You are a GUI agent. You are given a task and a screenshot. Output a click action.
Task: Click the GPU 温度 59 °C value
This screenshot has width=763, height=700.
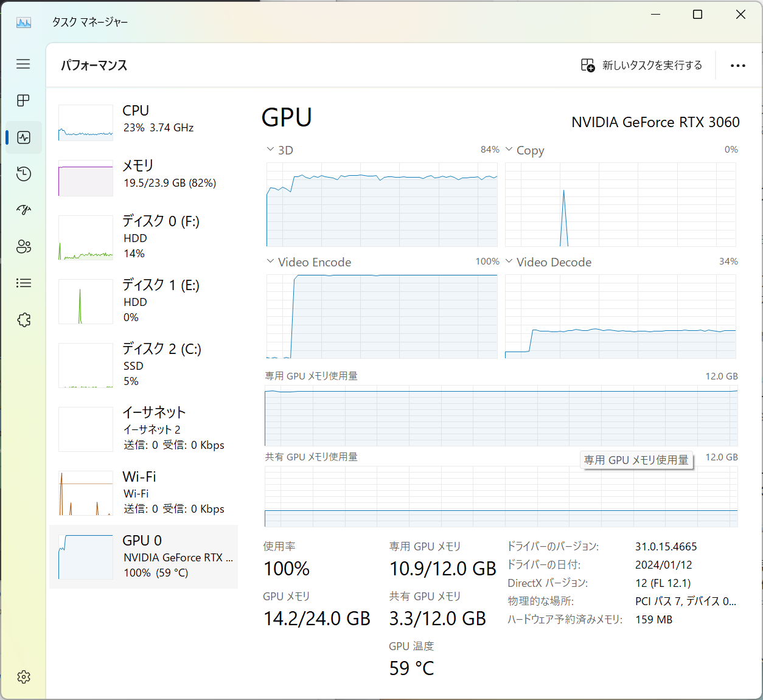[412, 668]
